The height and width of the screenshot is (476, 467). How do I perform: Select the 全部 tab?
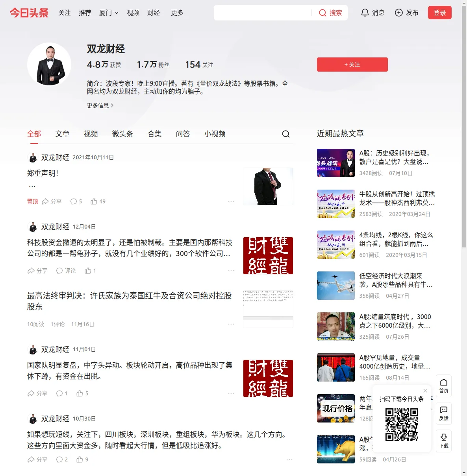(x=34, y=134)
